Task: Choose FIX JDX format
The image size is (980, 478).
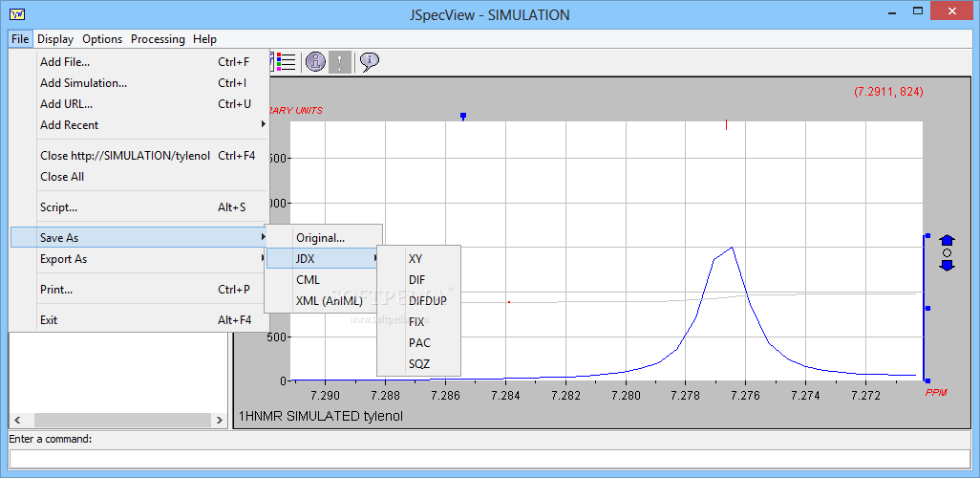Action: coord(418,322)
